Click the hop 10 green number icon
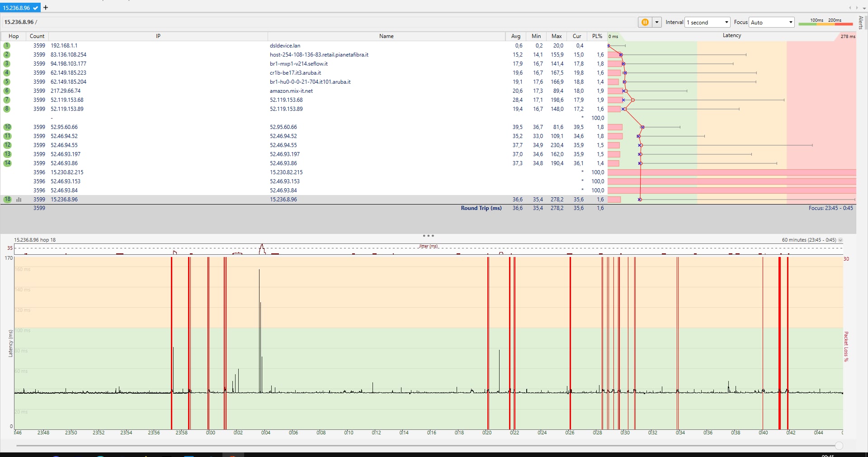 coord(7,127)
